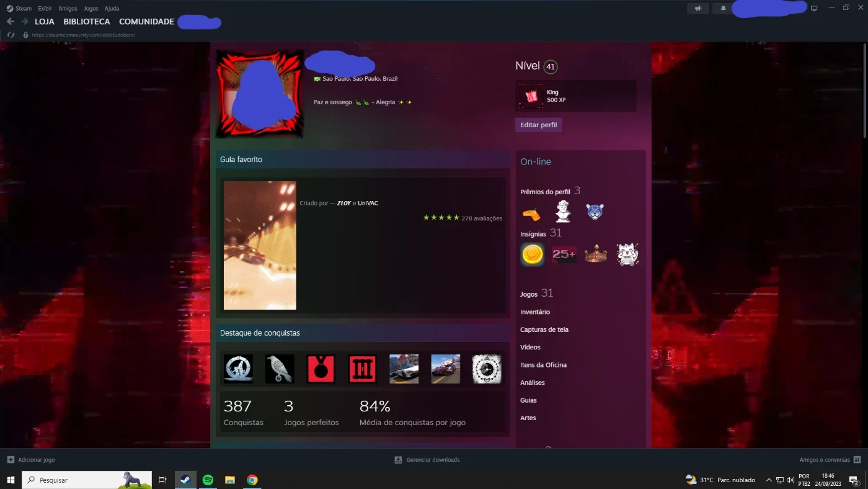Open the Capturas de tela link
Image resolution: width=868 pixels, height=489 pixels.
pos(544,330)
